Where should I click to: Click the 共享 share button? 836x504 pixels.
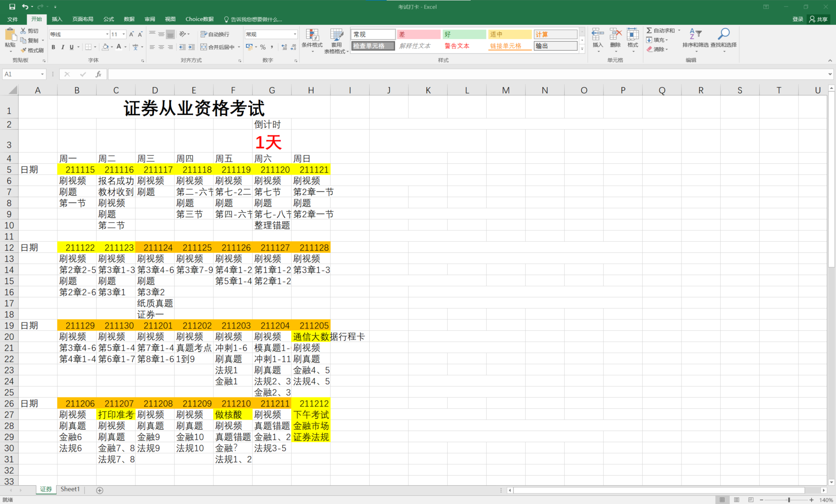(818, 19)
